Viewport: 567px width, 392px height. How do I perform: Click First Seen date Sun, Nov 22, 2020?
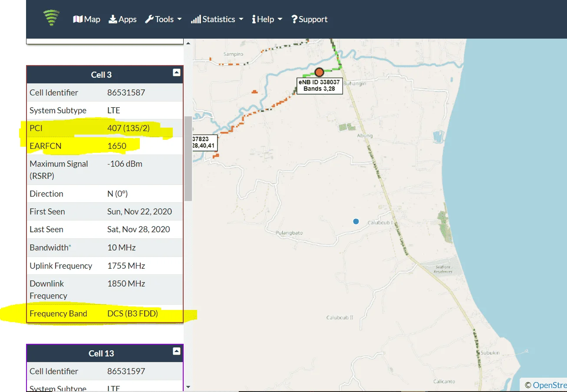click(x=139, y=211)
